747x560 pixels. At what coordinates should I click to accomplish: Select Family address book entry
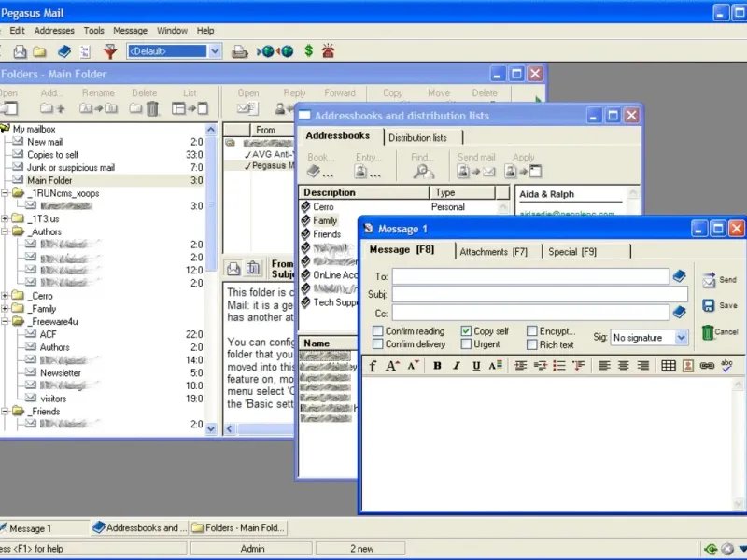[x=325, y=220]
